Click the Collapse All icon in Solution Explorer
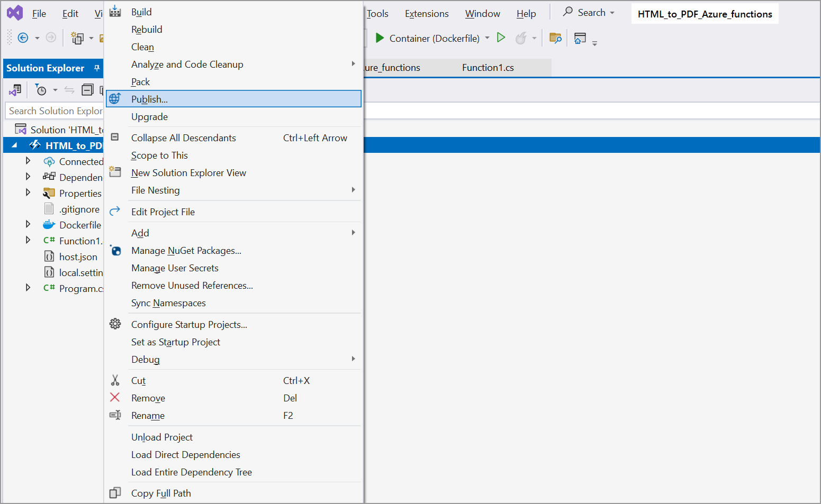Screen dimensions: 821x504 coord(87,90)
